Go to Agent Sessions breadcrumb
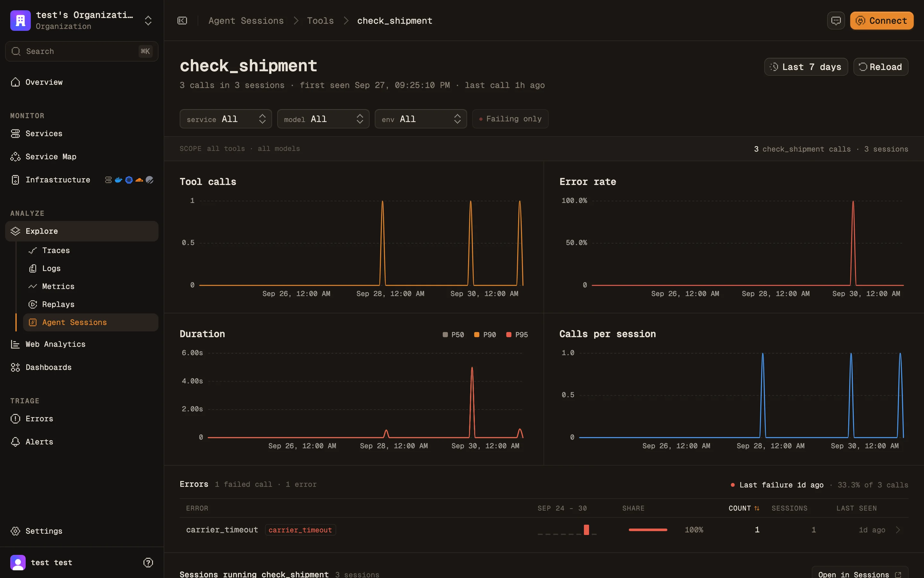Image resolution: width=924 pixels, height=578 pixels. [246, 21]
